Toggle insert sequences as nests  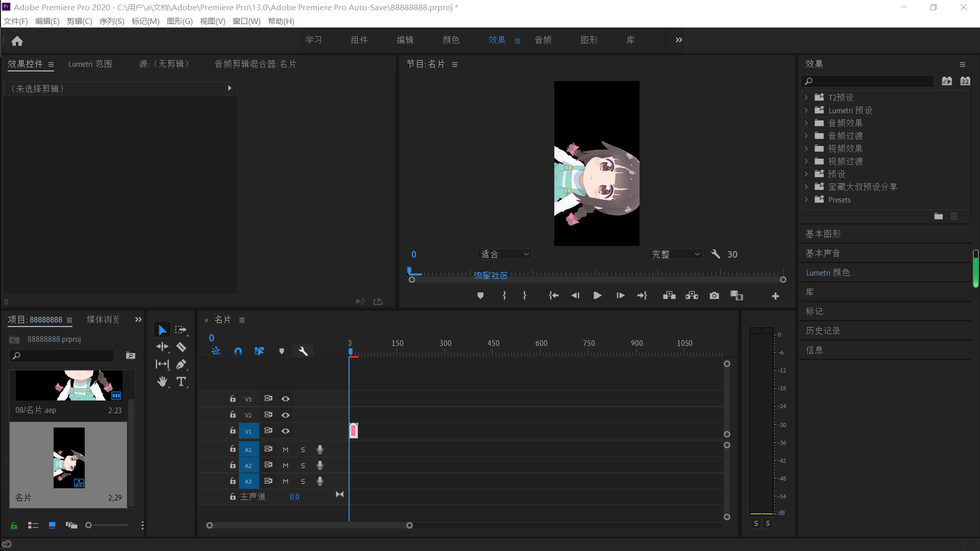pos(216,351)
